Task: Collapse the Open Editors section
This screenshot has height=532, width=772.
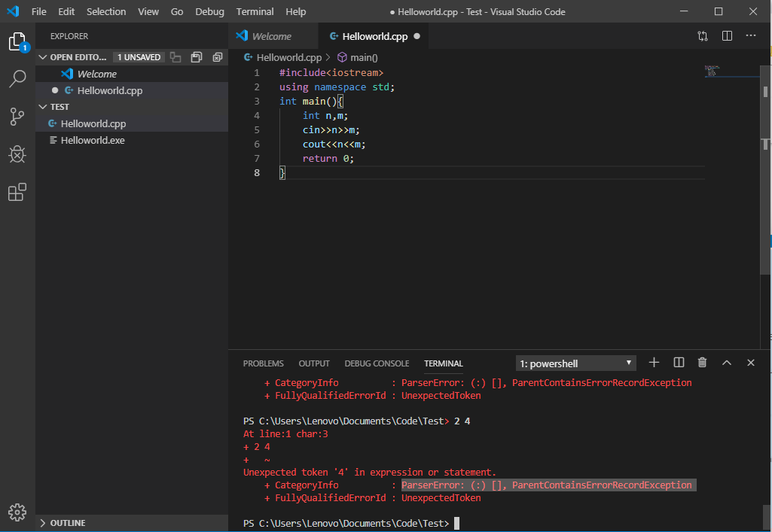Action: (x=79, y=57)
